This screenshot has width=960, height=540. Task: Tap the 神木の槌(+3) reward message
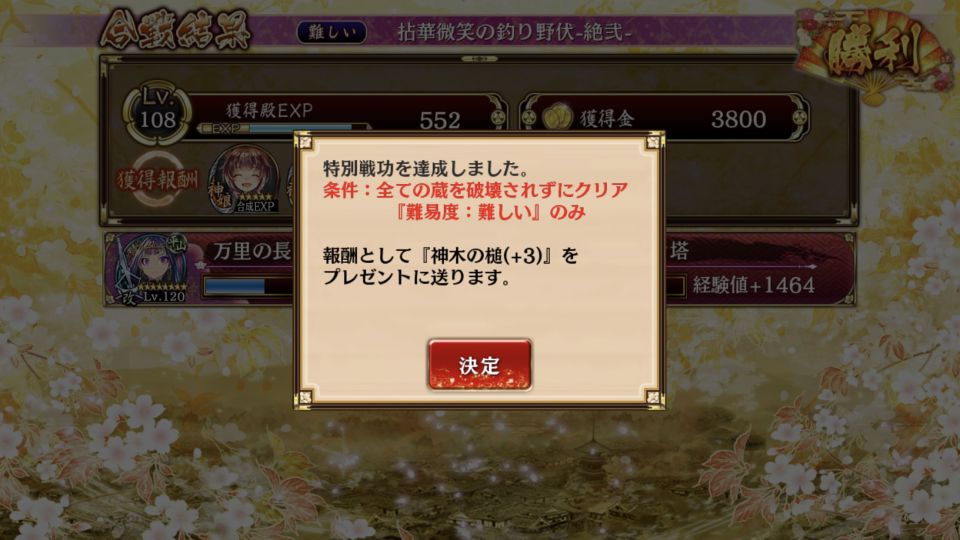pyautogui.click(x=450, y=266)
